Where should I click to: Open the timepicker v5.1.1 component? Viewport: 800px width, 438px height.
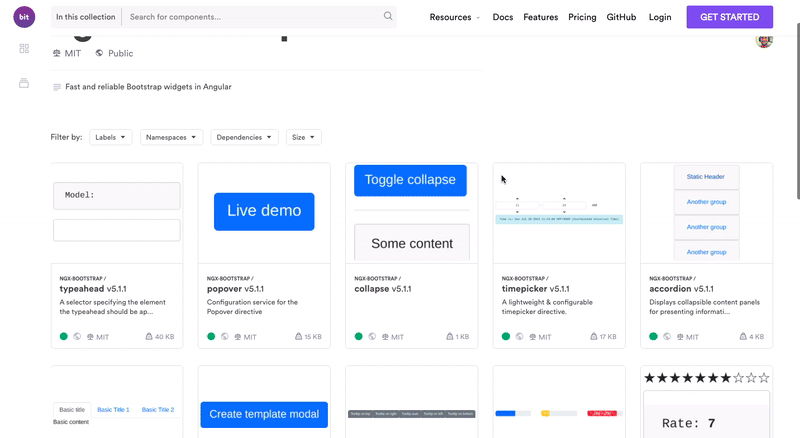[535, 288]
